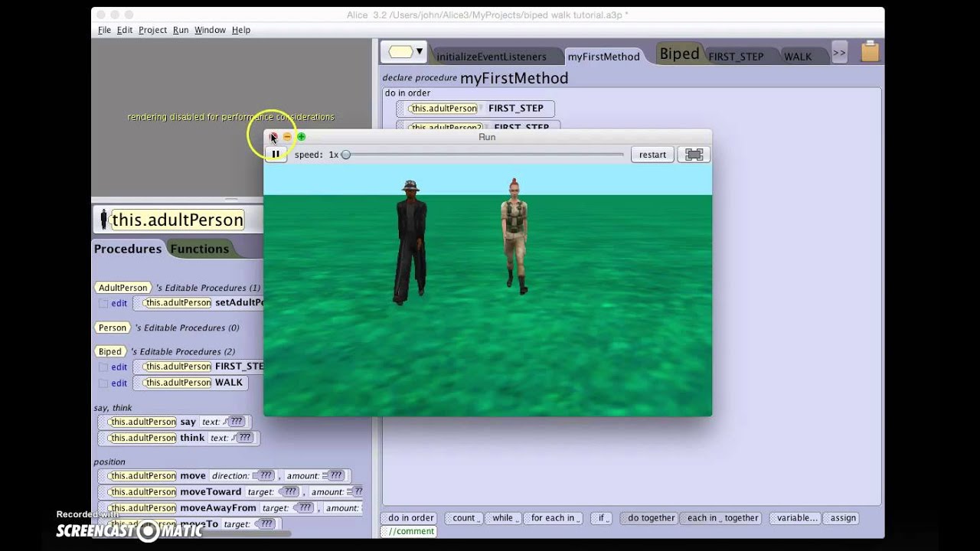Image resolution: width=980 pixels, height=551 pixels.
Task: Toggle checkbox beside FIRST_STEP edit
Action: [x=103, y=367]
